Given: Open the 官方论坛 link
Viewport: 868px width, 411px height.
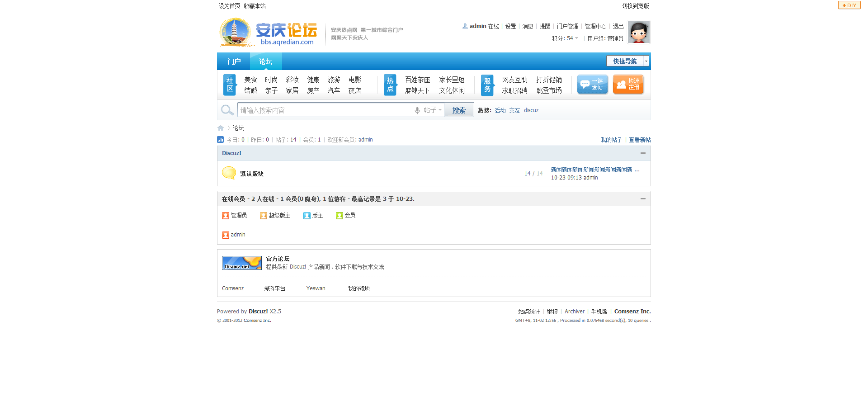Looking at the screenshot, I should coord(278,259).
